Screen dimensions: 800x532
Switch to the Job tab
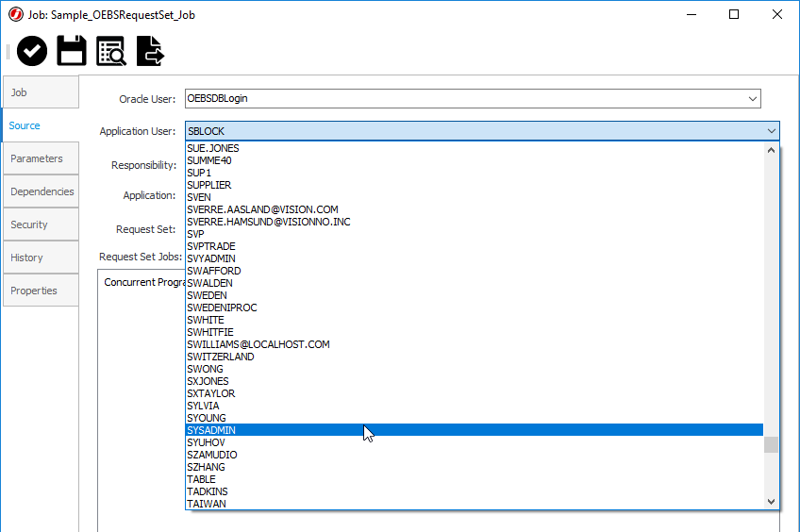click(41, 92)
